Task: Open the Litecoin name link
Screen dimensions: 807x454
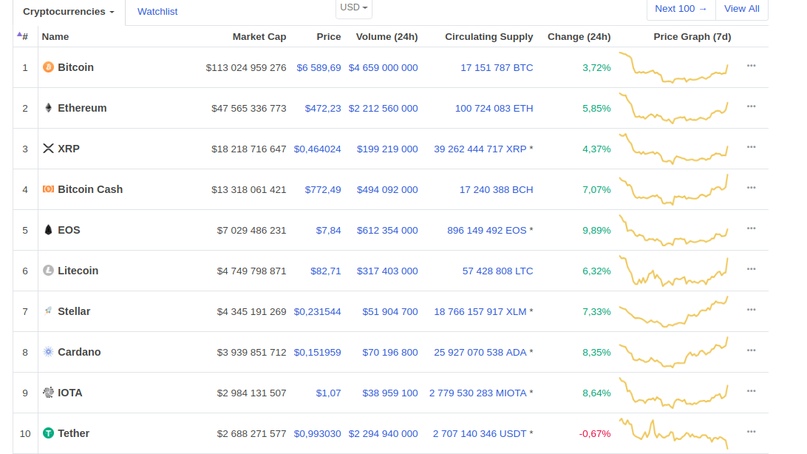Action: (78, 271)
